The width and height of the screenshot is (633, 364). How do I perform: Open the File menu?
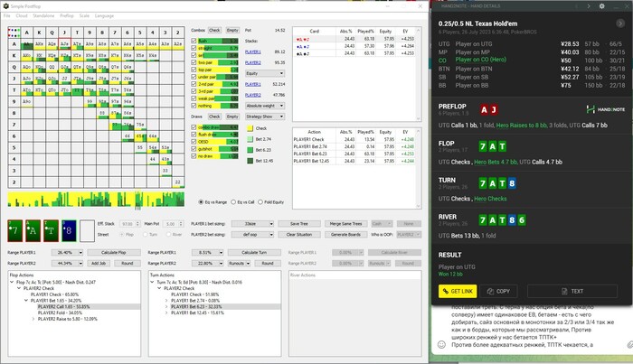(x=6, y=15)
